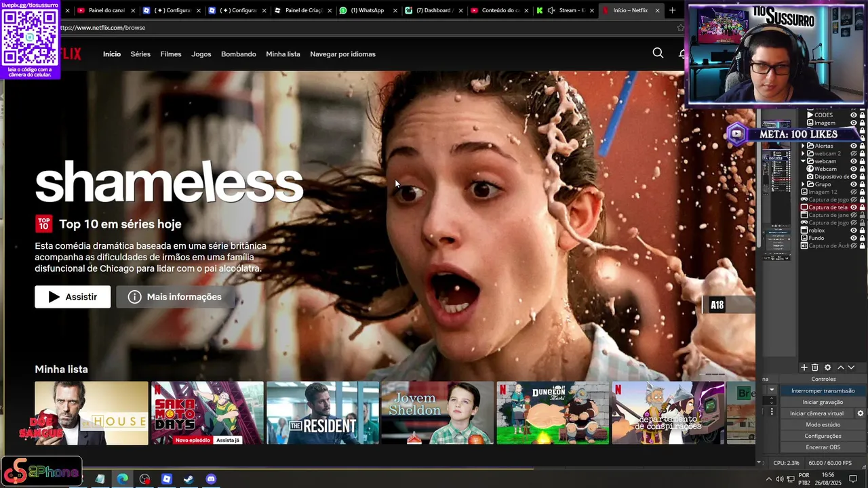Screen dimensions: 868x488
Task: Open Minha lista in Netflix navigation
Action: (283, 54)
